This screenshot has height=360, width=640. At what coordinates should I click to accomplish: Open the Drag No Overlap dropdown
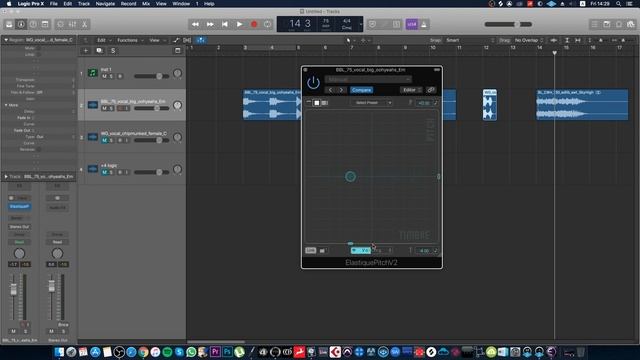tap(529, 40)
